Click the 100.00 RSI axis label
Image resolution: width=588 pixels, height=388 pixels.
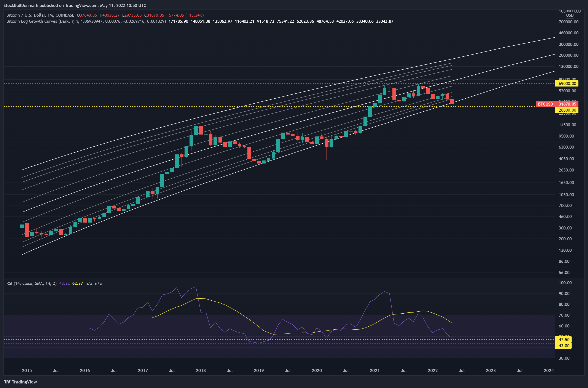[565, 283]
